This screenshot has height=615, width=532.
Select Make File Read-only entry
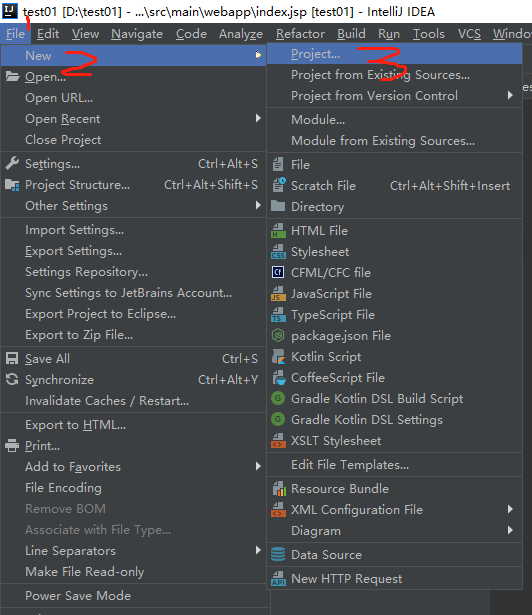click(133, 571)
